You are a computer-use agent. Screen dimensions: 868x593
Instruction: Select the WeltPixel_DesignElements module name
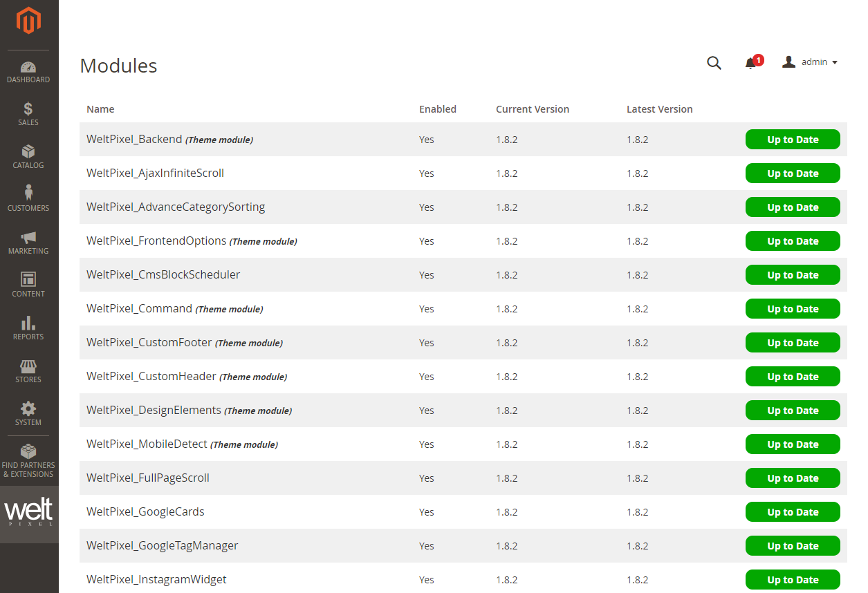(x=154, y=410)
